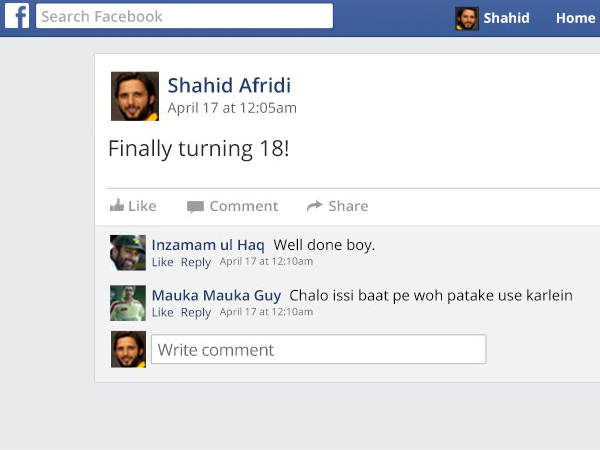
Task: Open the Shahid profile link in navbar
Action: point(506,18)
